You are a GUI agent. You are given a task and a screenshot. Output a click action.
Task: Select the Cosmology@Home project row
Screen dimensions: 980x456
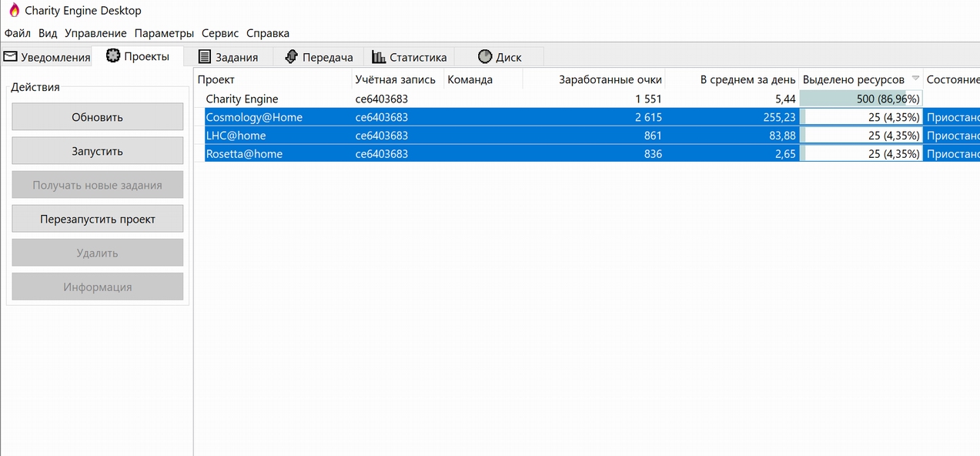point(587,117)
